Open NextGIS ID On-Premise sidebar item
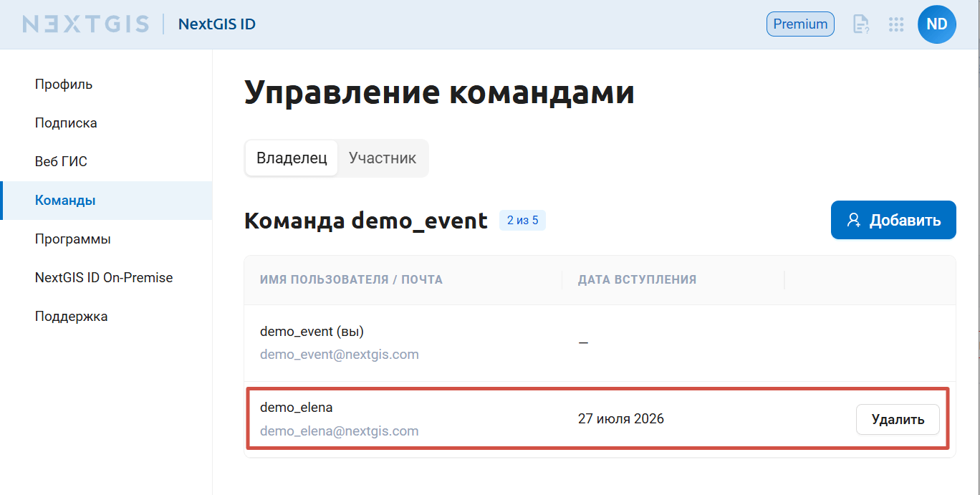Image resolution: width=980 pixels, height=495 pixels. click(x=106, y=278)
